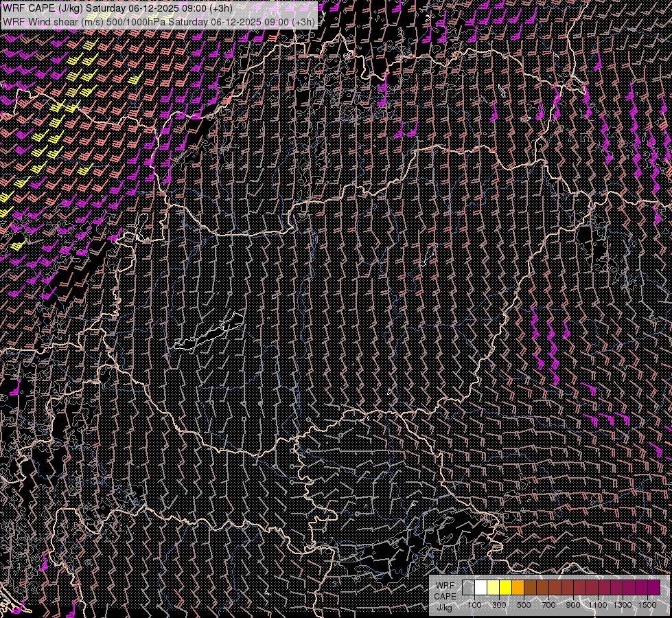The image size is (672, 618).
Task: Click the 1300 legend scale label
Action: (623, 605)
